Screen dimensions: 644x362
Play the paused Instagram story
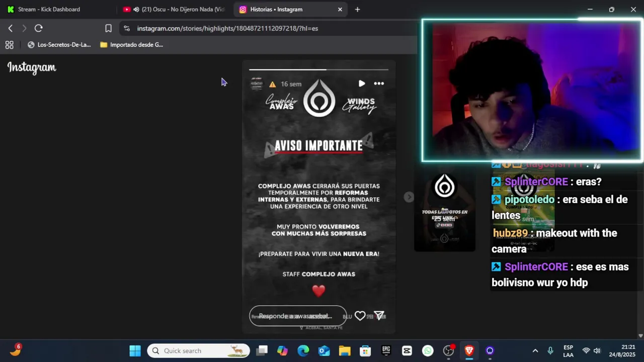pos(362,83)
